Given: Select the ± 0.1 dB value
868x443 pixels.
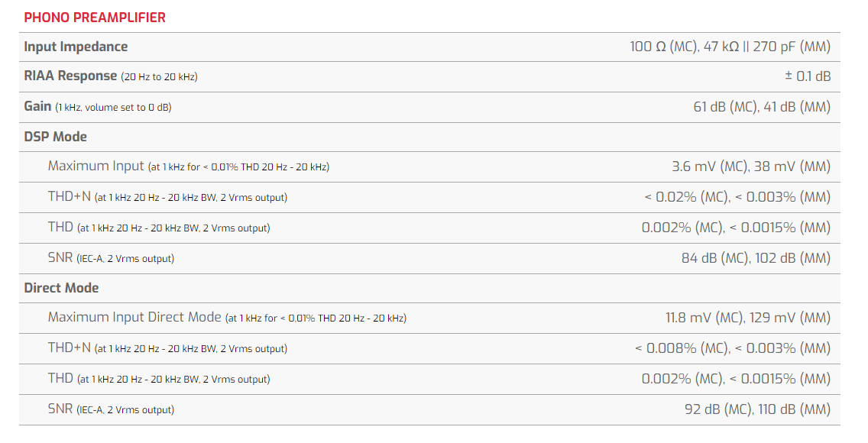Looking at the screenshot, I should pos(808,76).
